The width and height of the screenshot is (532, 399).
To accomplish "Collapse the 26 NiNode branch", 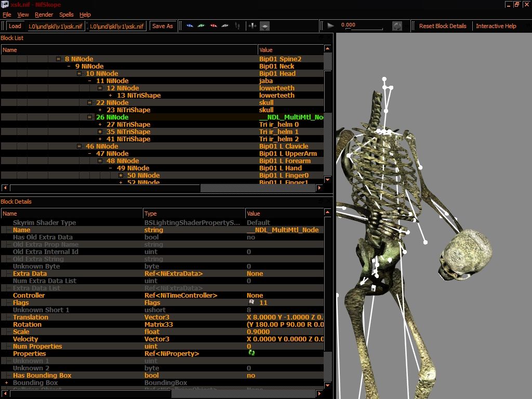I will pyautogui.click(x=89, y=117).
